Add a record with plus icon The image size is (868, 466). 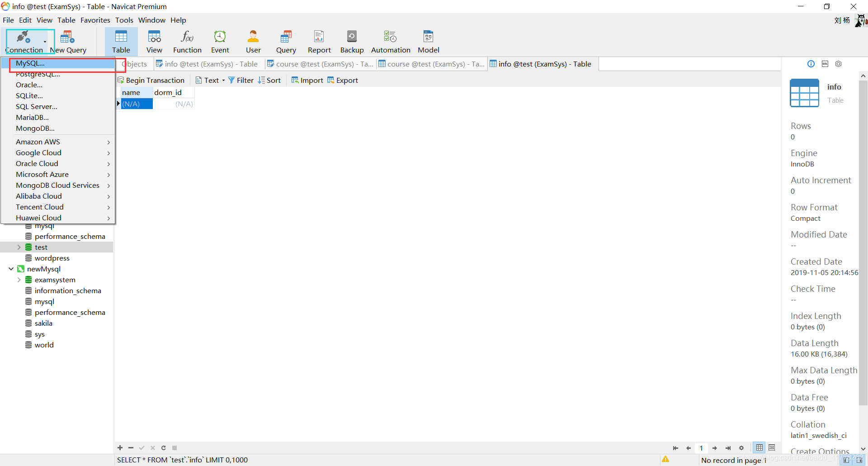coord(120,448)
